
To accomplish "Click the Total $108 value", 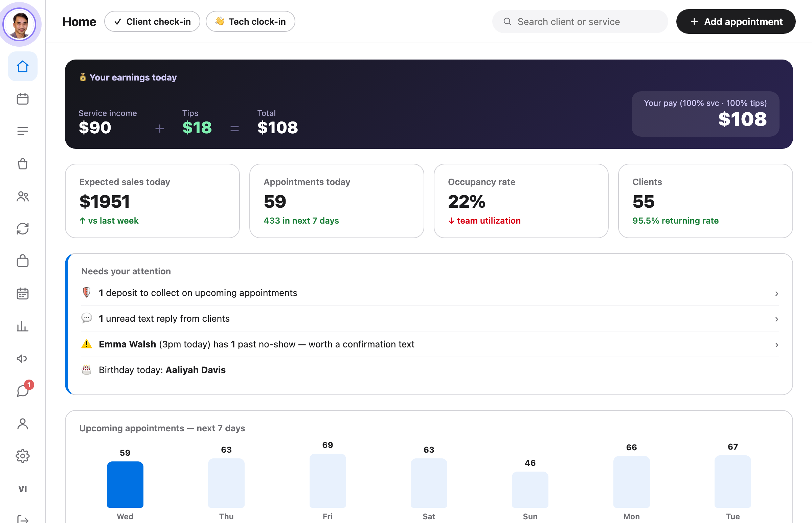I will (x=277, y=128).
